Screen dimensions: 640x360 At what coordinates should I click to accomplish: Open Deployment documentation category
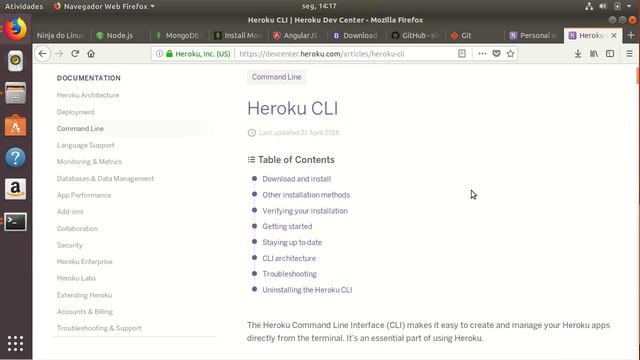(76, 112)
